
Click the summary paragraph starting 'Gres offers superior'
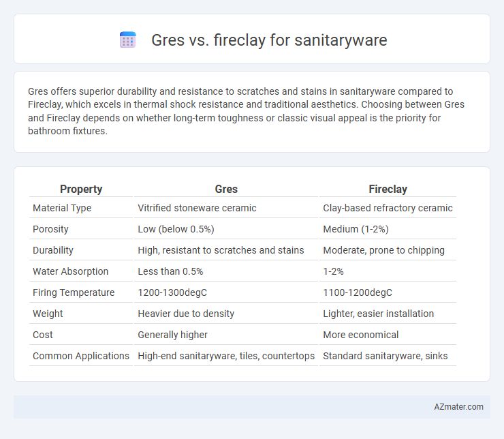click(x=246, y=111)
